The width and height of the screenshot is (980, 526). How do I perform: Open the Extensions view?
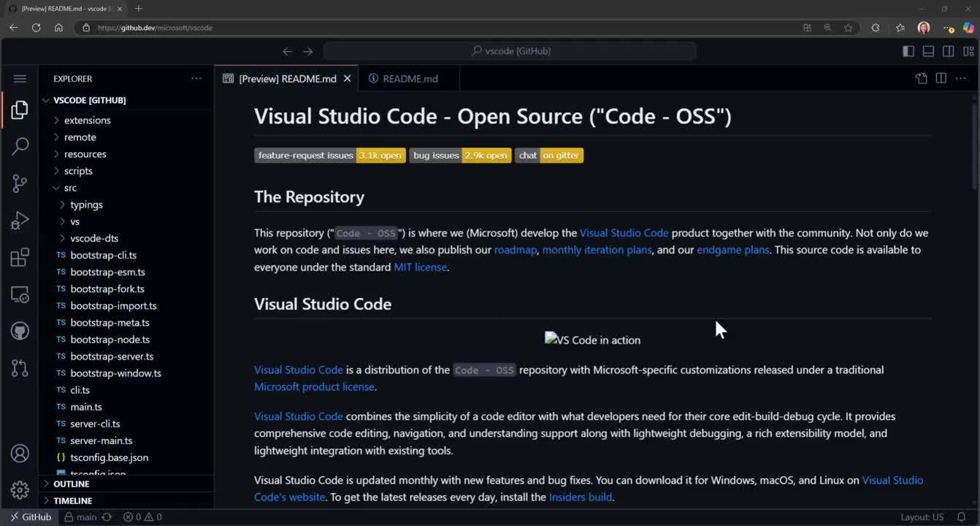tap(20, 257)
